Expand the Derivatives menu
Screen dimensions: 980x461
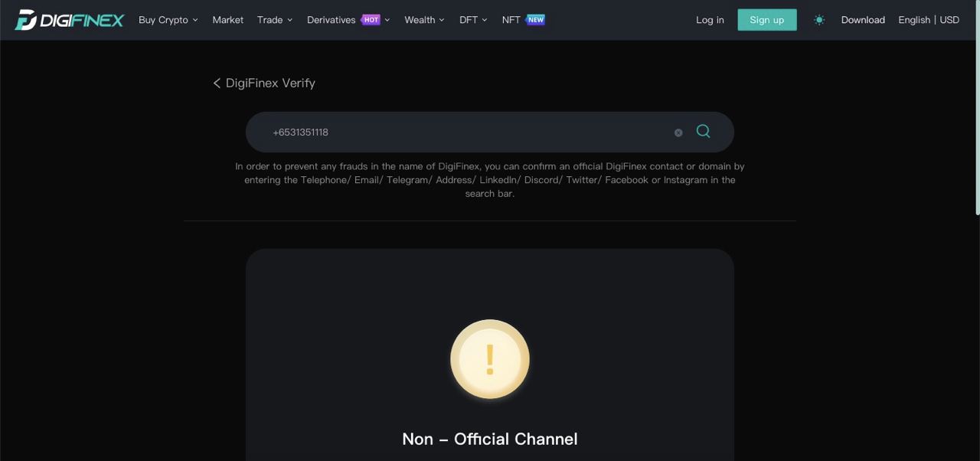[x=348, y=20]
